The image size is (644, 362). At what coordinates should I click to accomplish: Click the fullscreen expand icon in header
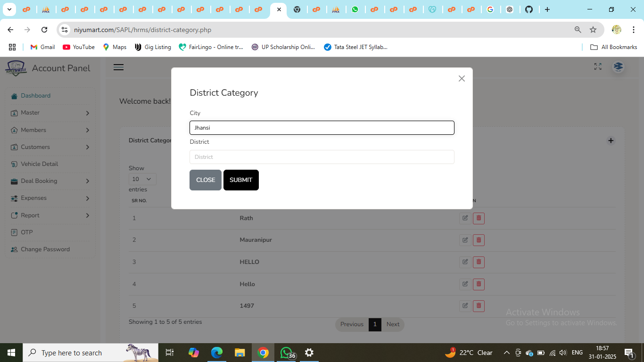click(x=598, y=67)
